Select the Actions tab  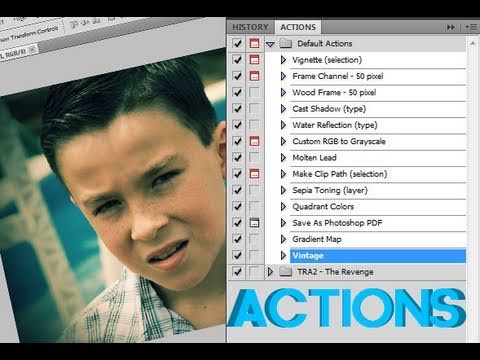coord(298,27)
